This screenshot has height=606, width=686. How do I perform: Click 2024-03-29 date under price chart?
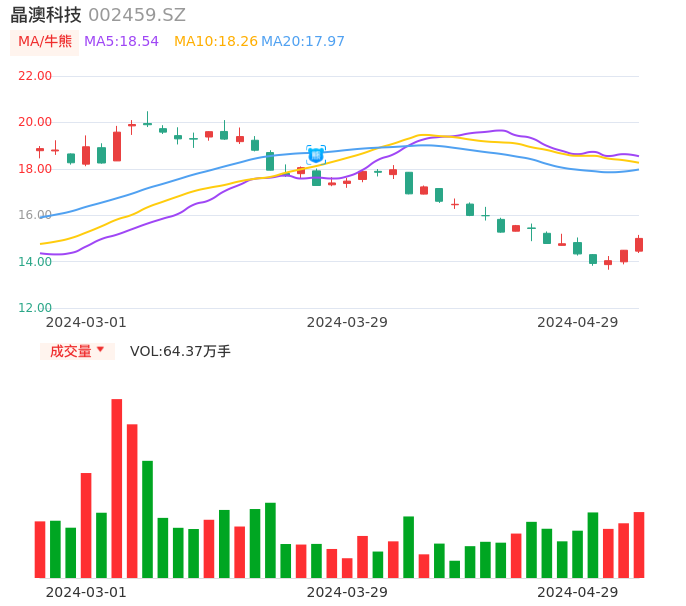347,322
